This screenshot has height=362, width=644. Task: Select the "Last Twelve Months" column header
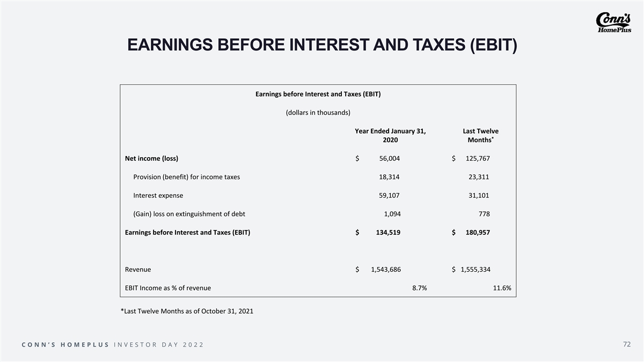[x=480, y=135]
